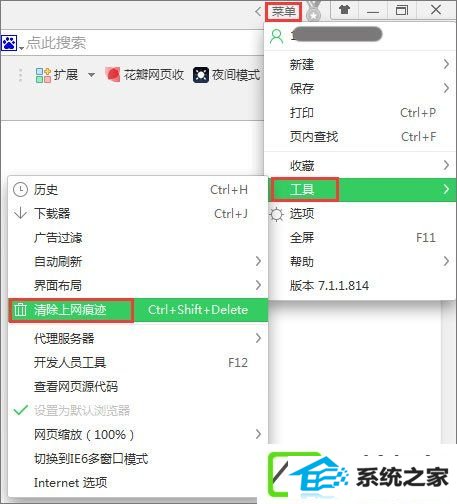Open the search engine selector dropdown arrow
The image size is (457, 504).
(x=22, y=48)
